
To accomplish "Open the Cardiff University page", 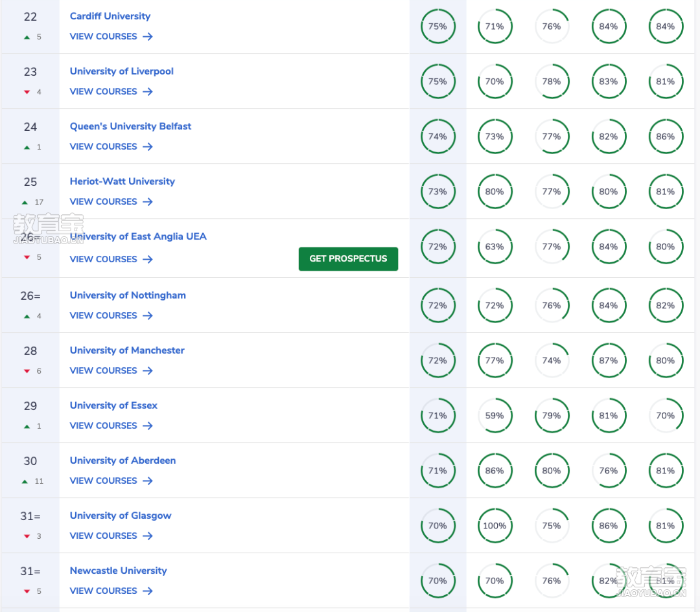I will [x=110, y=16].
